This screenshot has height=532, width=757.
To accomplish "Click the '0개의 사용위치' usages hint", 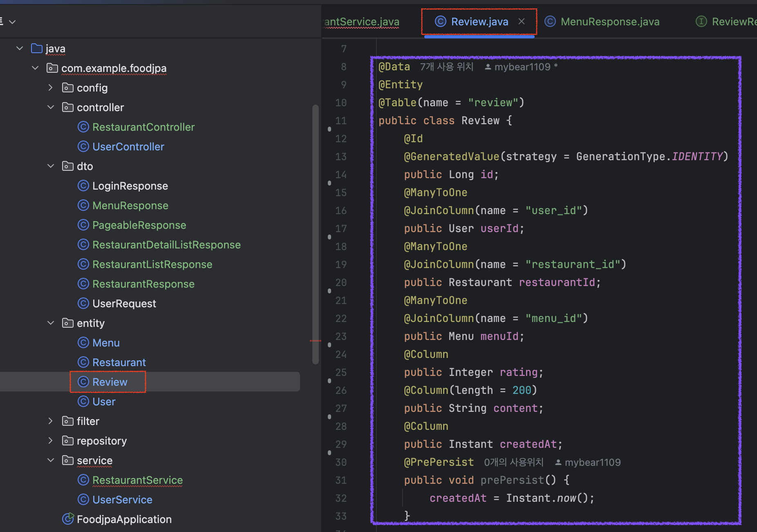I will coord(514,462).
